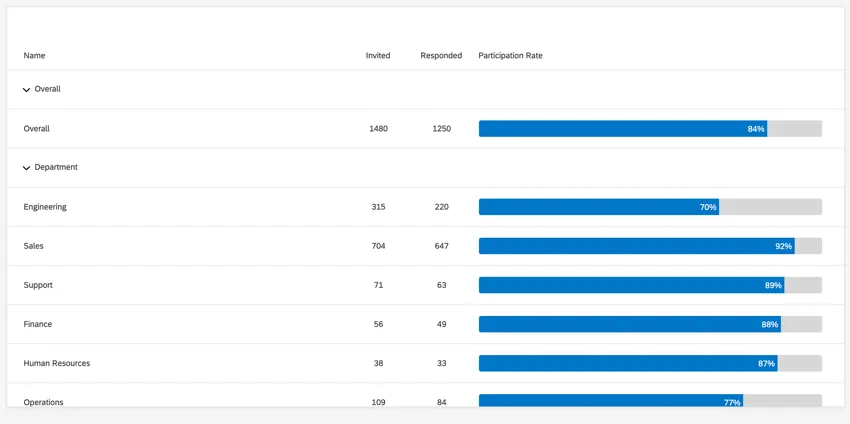Select the Human Resources row name
Viewport: 850px width, 424px height.
click(x=57, y=363)
